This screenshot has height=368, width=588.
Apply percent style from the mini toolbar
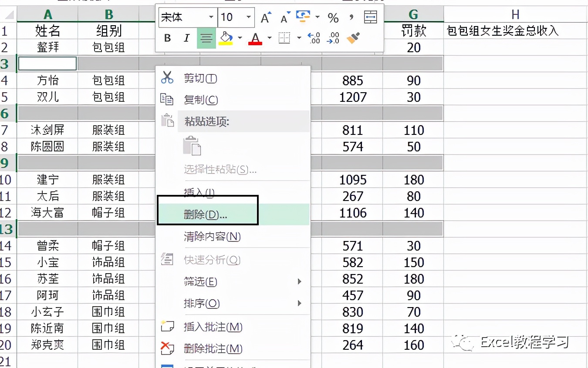coord(333,18)
